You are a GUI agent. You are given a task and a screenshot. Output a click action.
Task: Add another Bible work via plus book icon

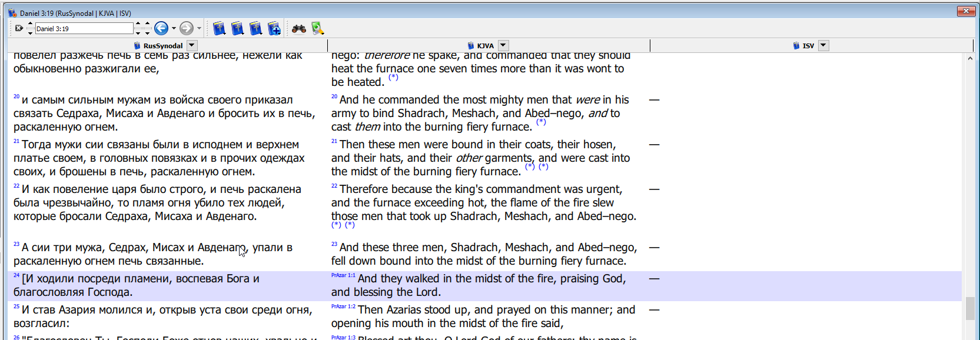coord(274,28)
